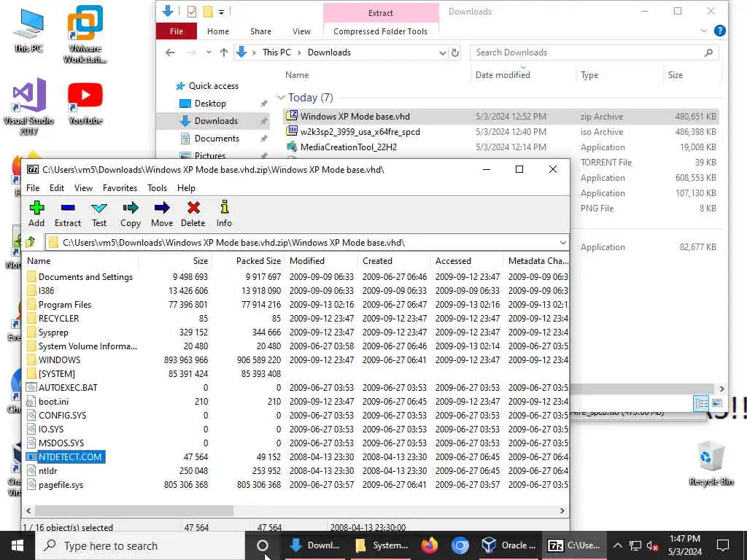Open Info for the selected item
747x560 pixels.
pyautogui.click(x=224, y=214)
